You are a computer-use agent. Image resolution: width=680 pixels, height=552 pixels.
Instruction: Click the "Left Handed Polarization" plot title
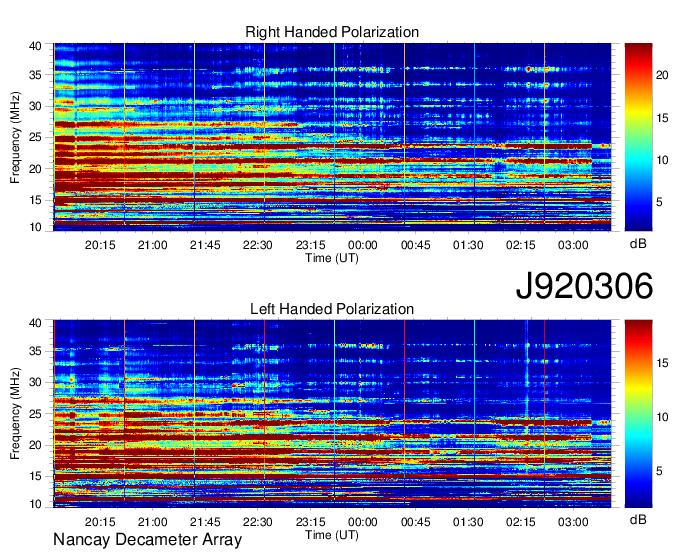click(x=332, y=309)
